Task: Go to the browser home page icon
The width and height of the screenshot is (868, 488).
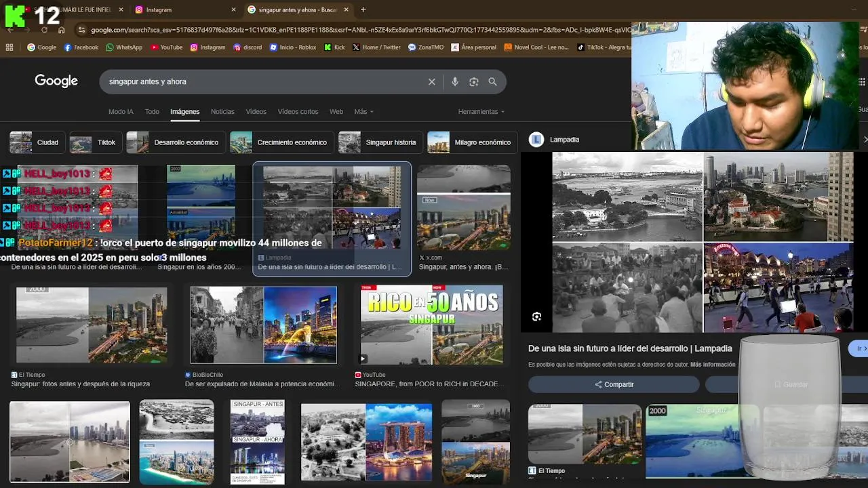Action: (61, 30)
